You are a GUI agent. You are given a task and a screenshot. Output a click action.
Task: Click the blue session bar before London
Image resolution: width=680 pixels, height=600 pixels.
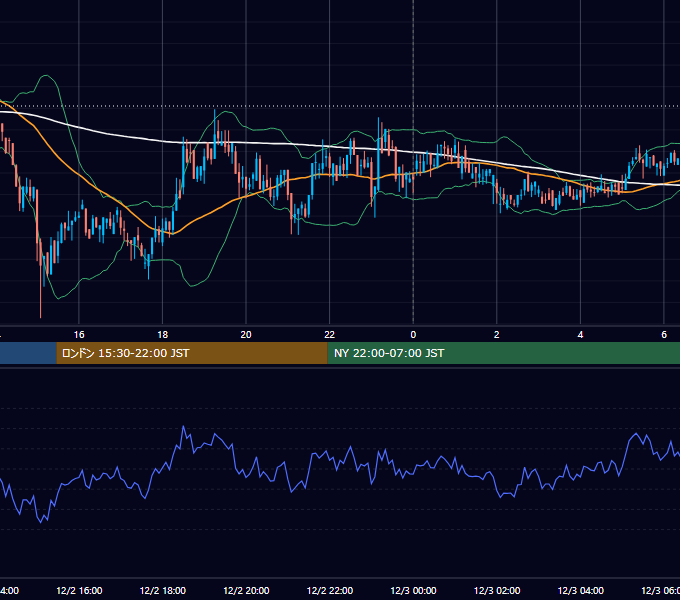tap(28, 353)
